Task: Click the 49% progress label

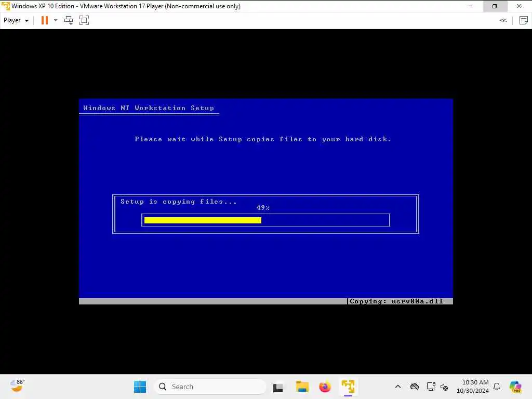Action: (263, 208)
